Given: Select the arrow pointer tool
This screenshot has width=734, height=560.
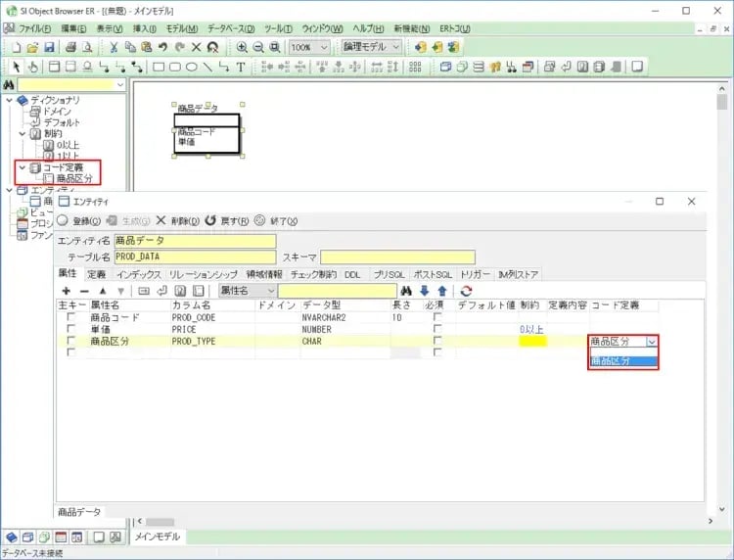Looking at the screenshot, I should [17, 68].
